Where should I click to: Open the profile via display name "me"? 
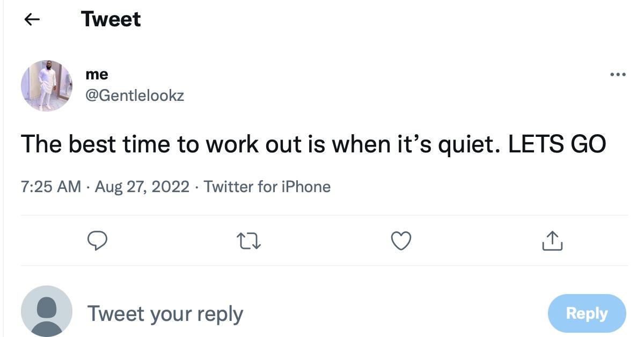coord(97,74)
